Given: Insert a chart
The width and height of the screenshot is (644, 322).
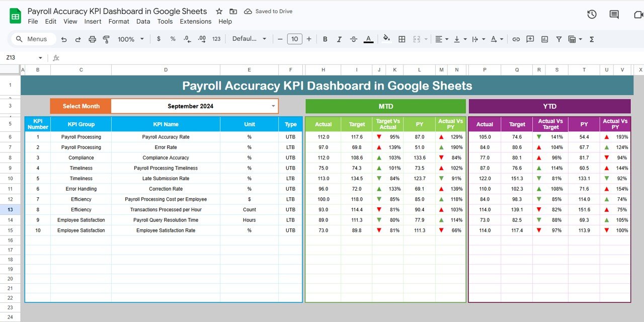Looking at the screenshot, I should click(x=544, y=39).
